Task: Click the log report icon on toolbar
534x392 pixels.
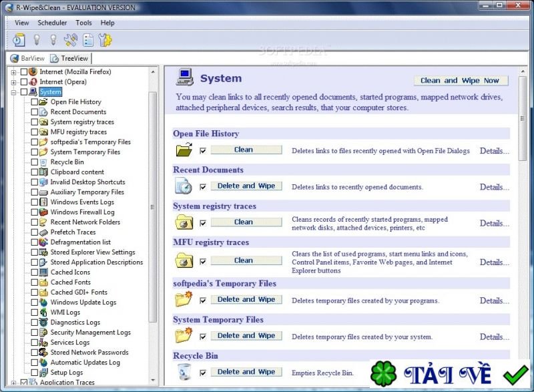Action: [87, 39]
